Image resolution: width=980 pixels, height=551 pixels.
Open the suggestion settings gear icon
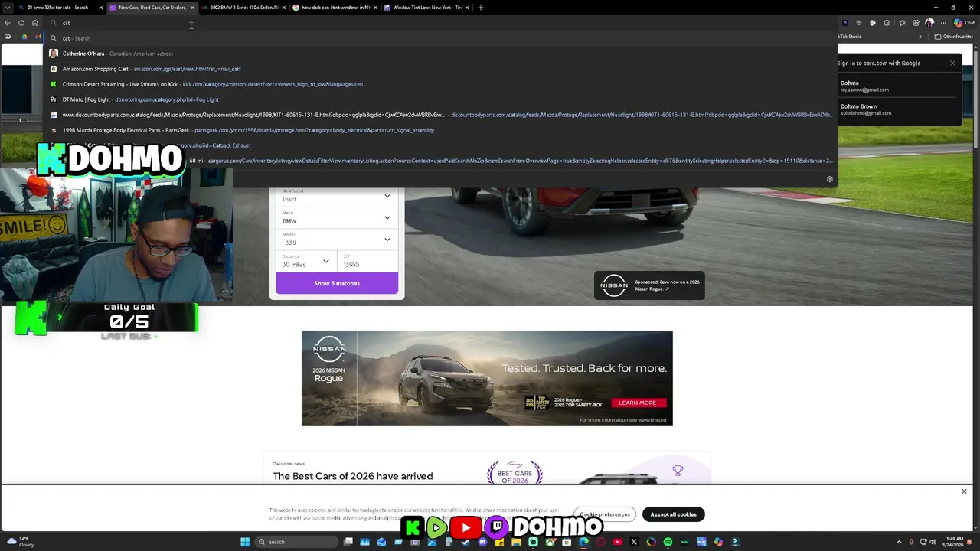[829, 179]
